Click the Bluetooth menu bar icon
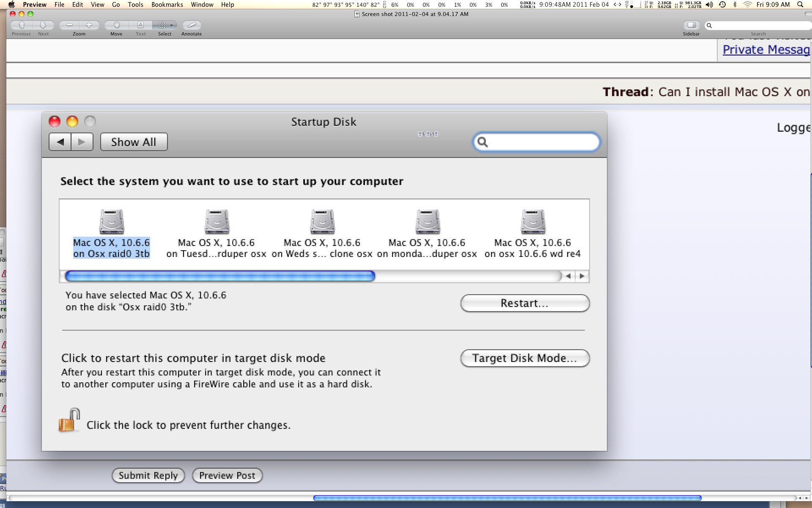Screen dimensions: 812x508 pyautogui.click(x=735, y=5)
